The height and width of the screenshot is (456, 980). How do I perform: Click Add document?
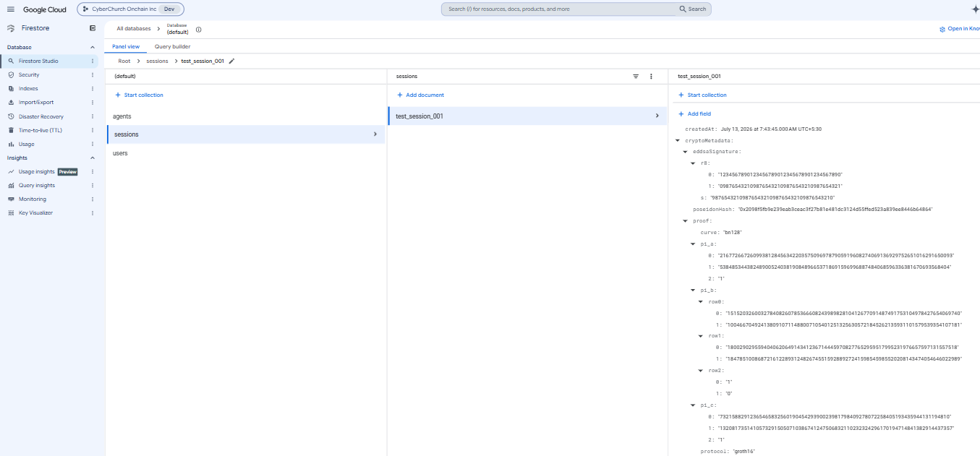click(421, 95)
